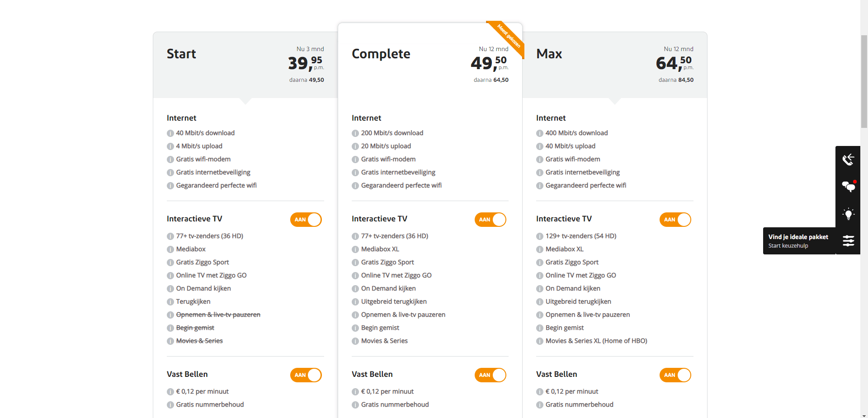This screenshot has width=868, height=418.
Task: Click info icon beside Mediabox XL in Complete
Action: [x=355, y=249]
